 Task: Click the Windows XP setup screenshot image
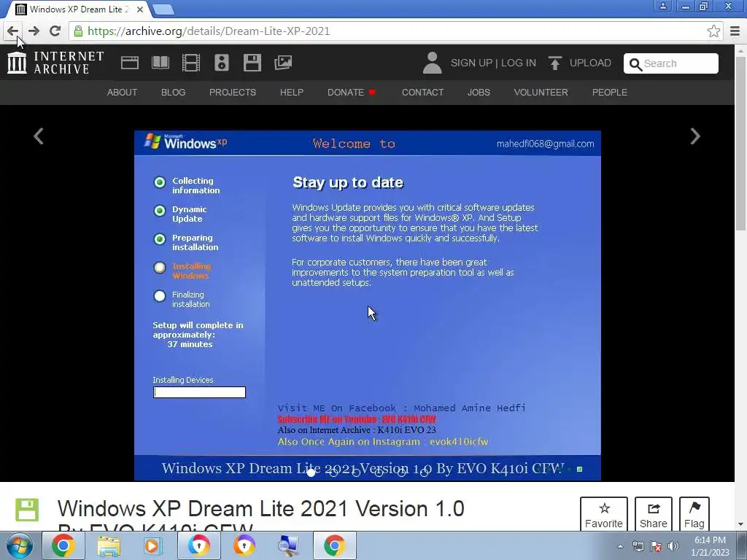click(x=368, y=306)
